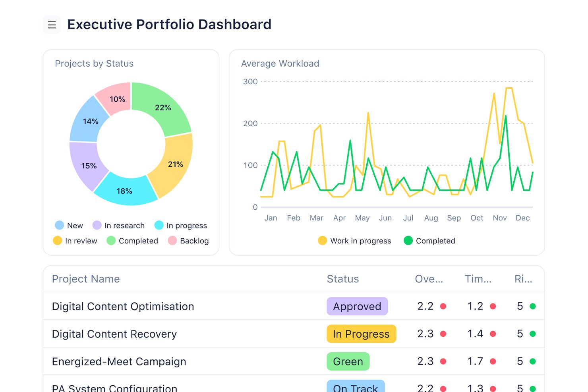The image size is (588, 392).
Task: Click the green dot in Digital Content Optimisation row
Action: click(x=533, y=306)
